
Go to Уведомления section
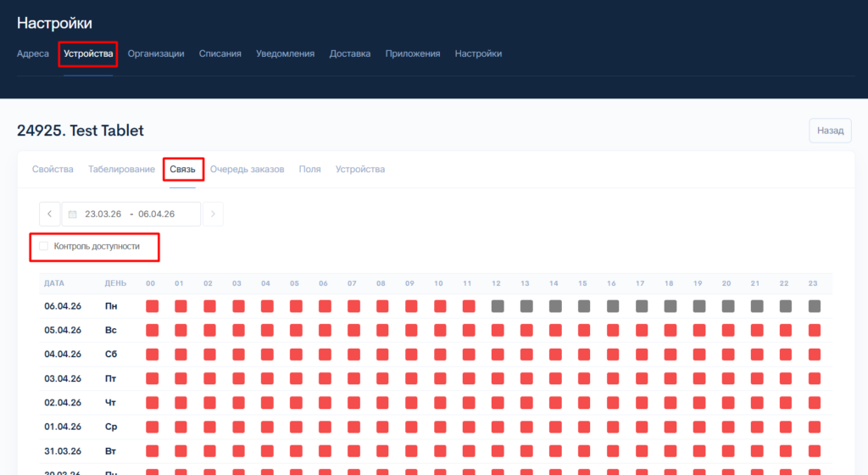285,53
